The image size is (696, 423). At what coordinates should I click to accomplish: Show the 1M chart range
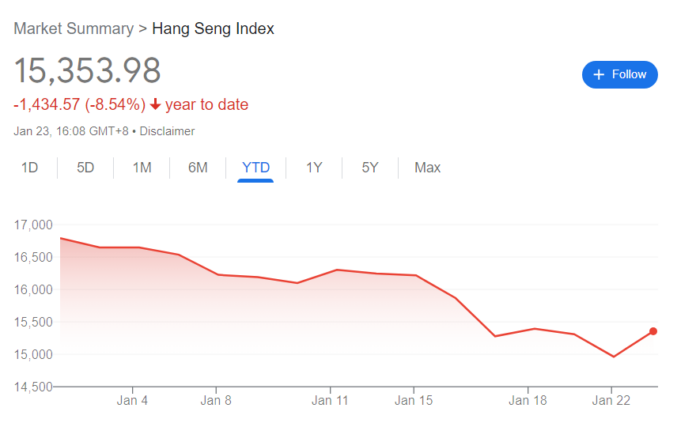point(142,168)
